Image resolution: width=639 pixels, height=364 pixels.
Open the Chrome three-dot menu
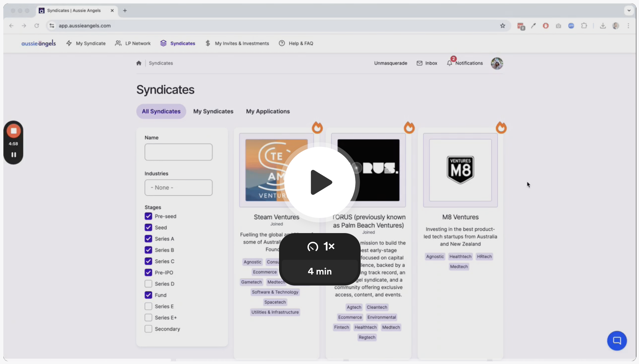coord(628,26)
